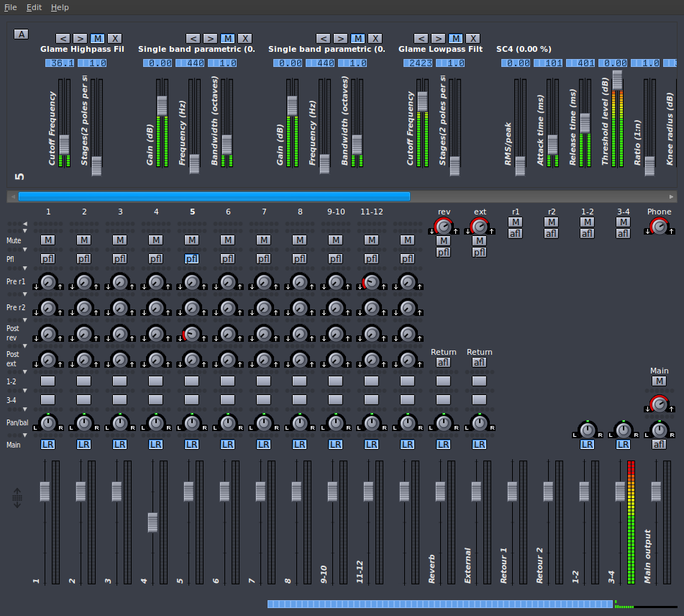Viewport: 684px width, 616px height.
Task: Click the afl button under the first Return label
Action: 444,362
